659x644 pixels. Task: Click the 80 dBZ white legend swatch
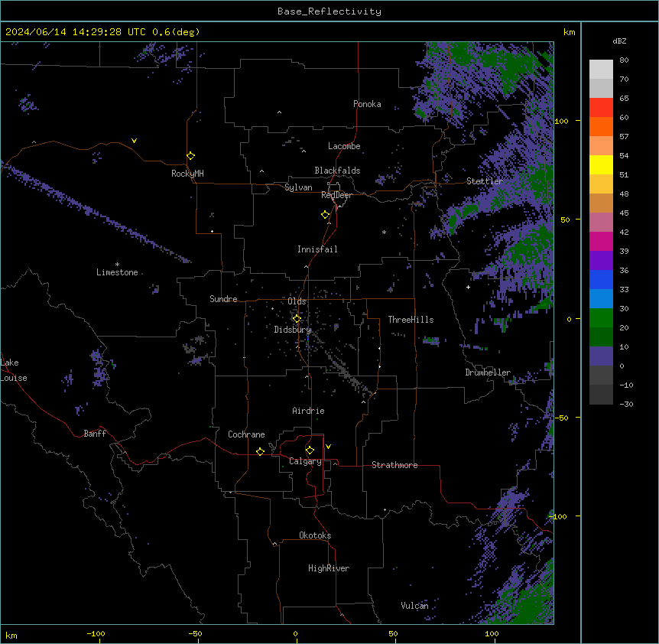pos(601,70)
